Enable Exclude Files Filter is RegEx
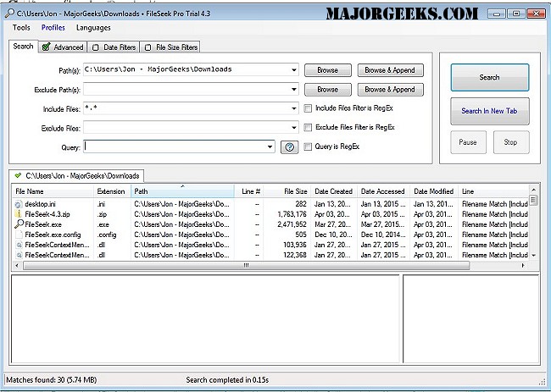551x392 pixels. pos(308,127)
